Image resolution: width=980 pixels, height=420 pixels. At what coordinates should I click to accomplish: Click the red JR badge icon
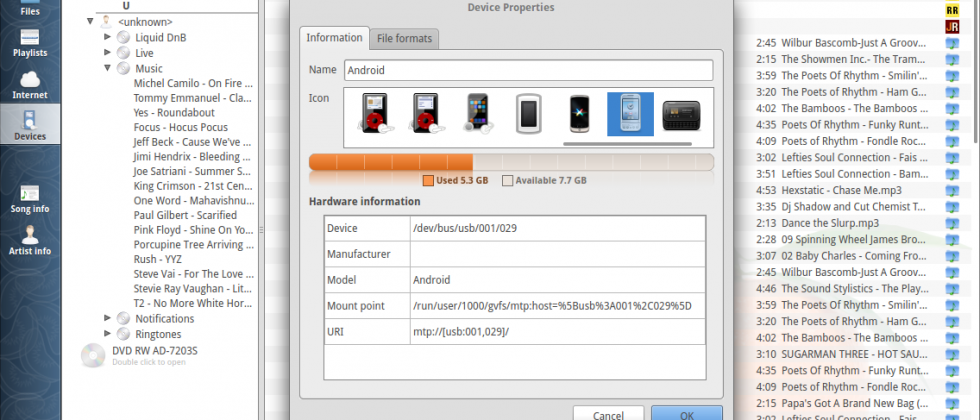tap(952, 27)
